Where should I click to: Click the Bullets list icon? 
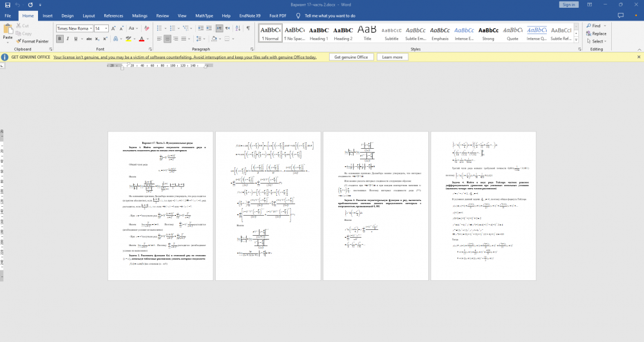click(159, 28)
